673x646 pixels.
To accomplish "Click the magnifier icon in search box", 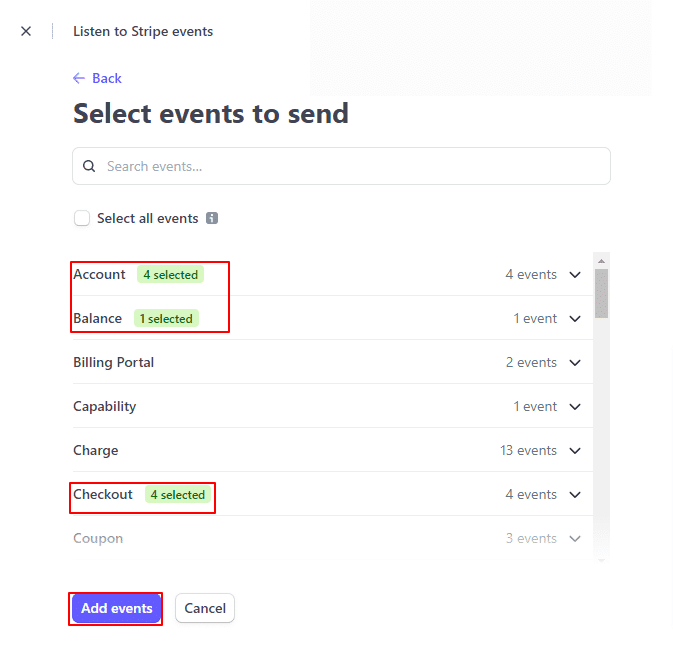I will [89, 166].
